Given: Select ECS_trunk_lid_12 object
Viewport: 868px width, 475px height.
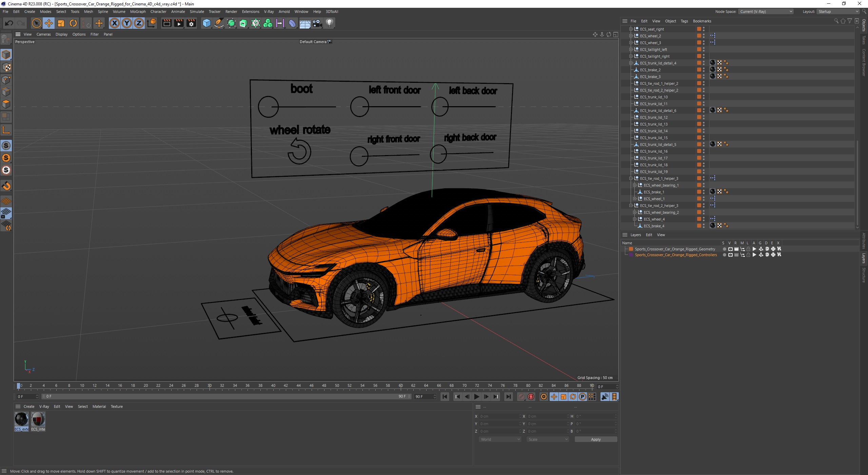Looking at the screenshot, I should pos(654,117).
